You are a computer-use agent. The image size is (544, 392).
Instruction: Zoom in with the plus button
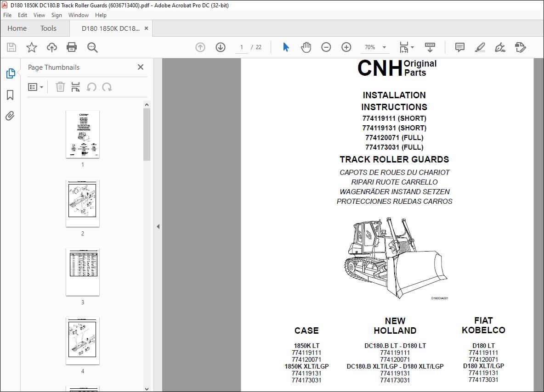(346, 47)
